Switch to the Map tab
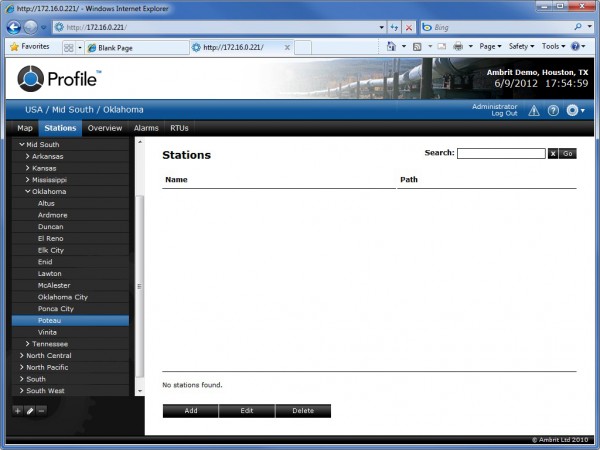The height and width of the screenshot is (450, 600). click(25, 128)
